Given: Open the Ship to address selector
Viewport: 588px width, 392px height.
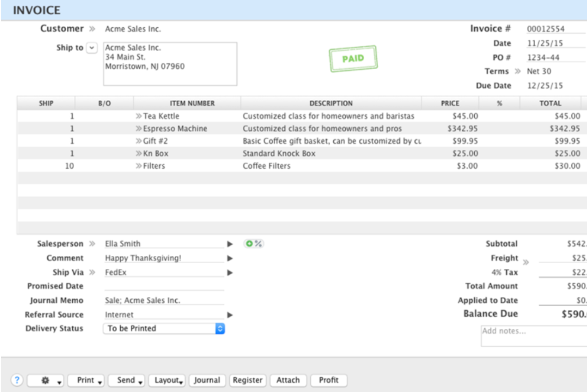Looking at the screenshot, I should [x=93, y=47].
